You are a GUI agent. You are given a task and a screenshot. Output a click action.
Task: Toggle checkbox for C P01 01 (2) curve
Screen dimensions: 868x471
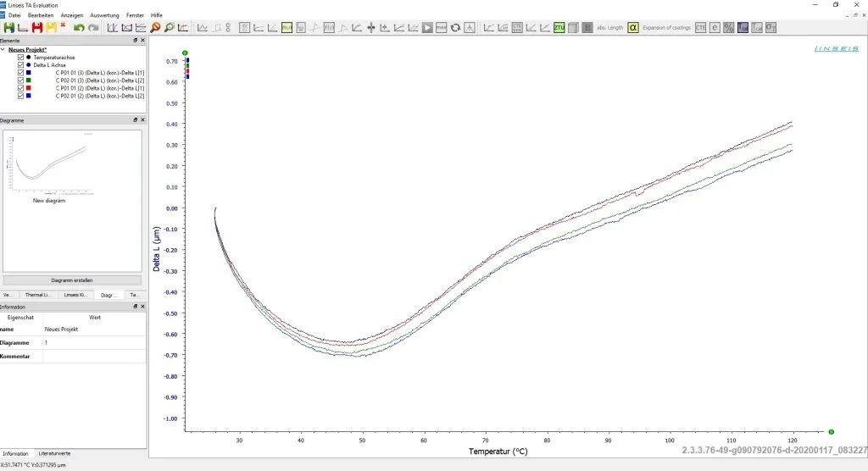(20, 88)
